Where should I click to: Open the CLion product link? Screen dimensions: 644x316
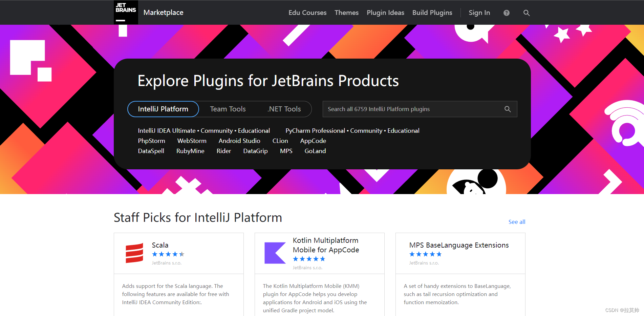point(280,141)
